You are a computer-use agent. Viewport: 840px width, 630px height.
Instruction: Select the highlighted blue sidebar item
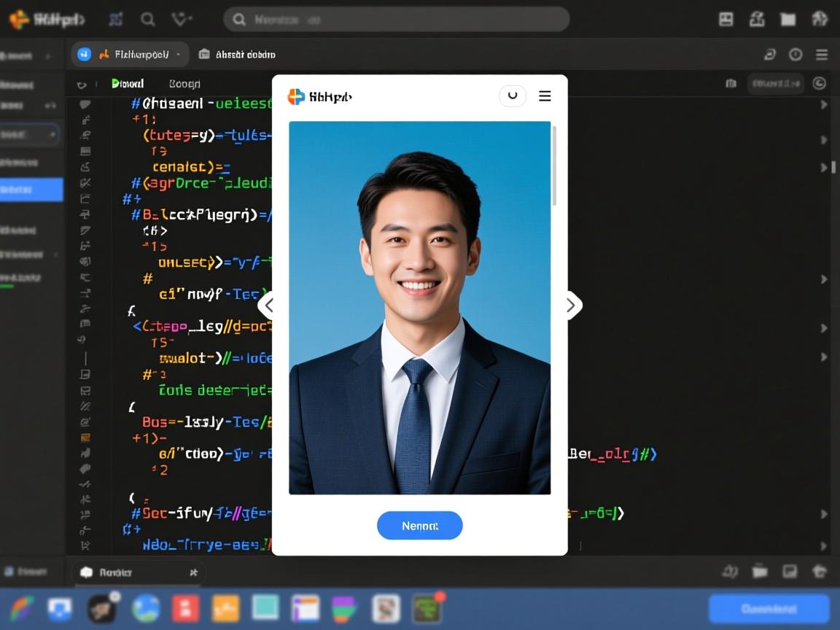pos(31,190)
